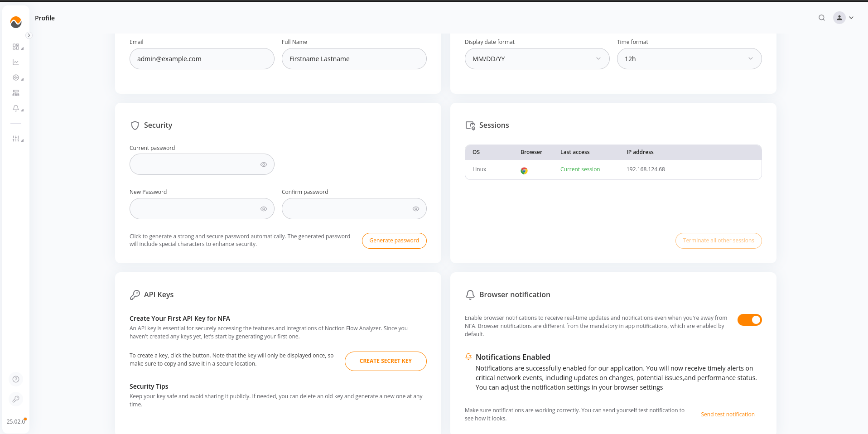Screen dimensions: 868x434
Task: Open the help question mark icon
Action: 16,379
